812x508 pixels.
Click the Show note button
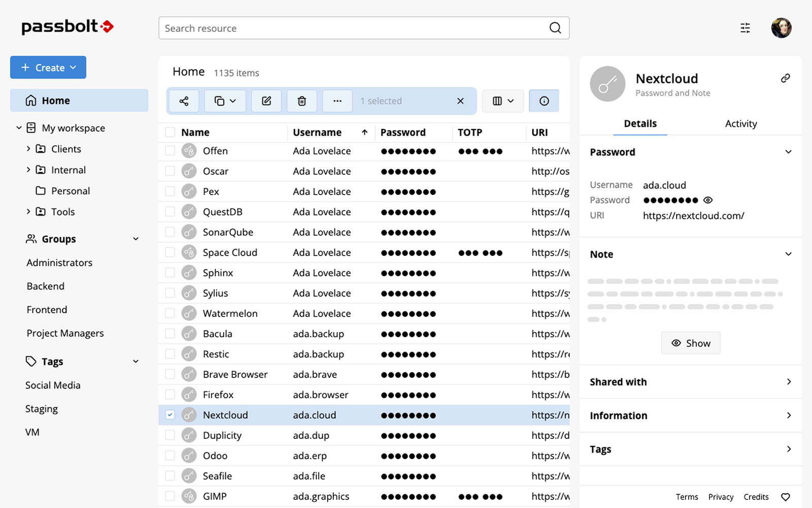point(690,343)
